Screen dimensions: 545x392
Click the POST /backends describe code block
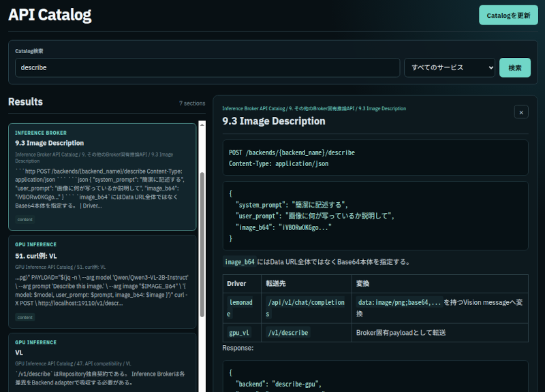(375, 158)
